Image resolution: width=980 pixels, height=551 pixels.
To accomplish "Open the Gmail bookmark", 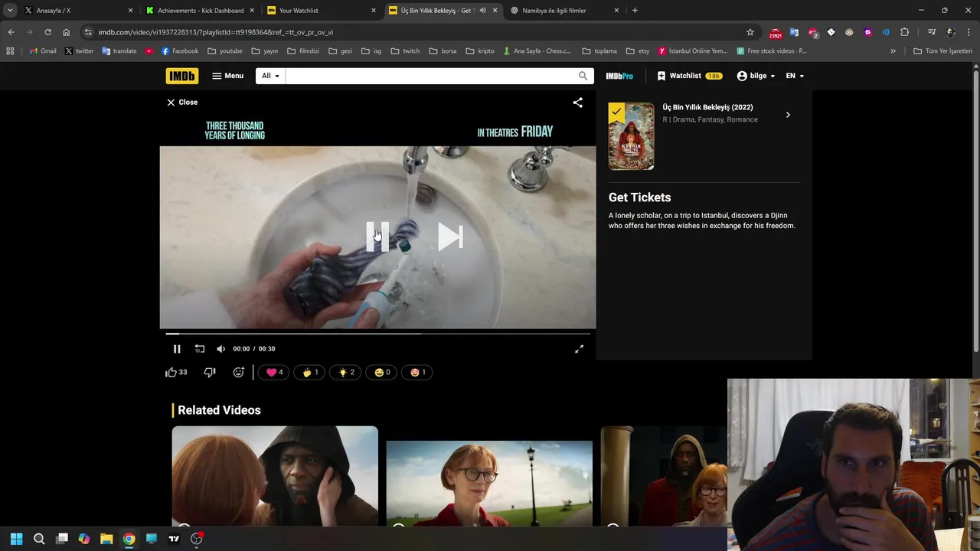I will point(43,51).
